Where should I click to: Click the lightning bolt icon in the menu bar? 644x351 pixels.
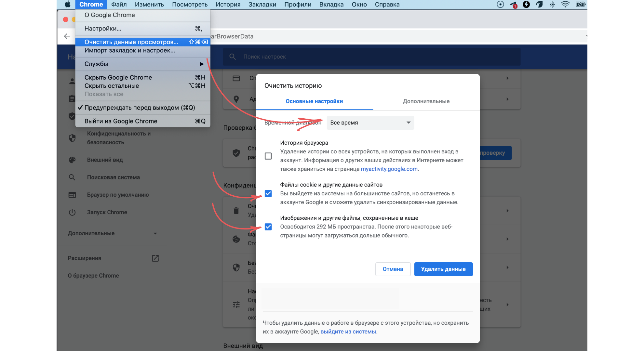click(x=526, y=5)
